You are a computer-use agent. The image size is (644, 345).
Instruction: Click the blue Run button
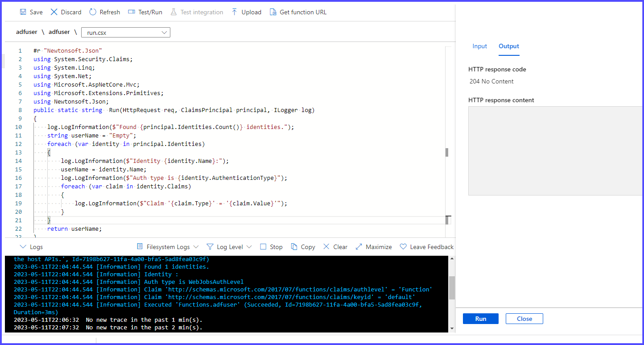pyautogui.click(x=481, y=319)
